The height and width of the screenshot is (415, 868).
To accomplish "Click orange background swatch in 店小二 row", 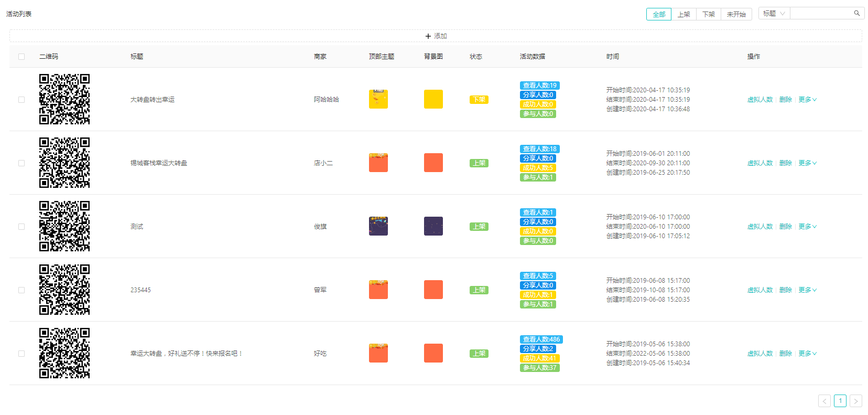I will click(433, 163).
